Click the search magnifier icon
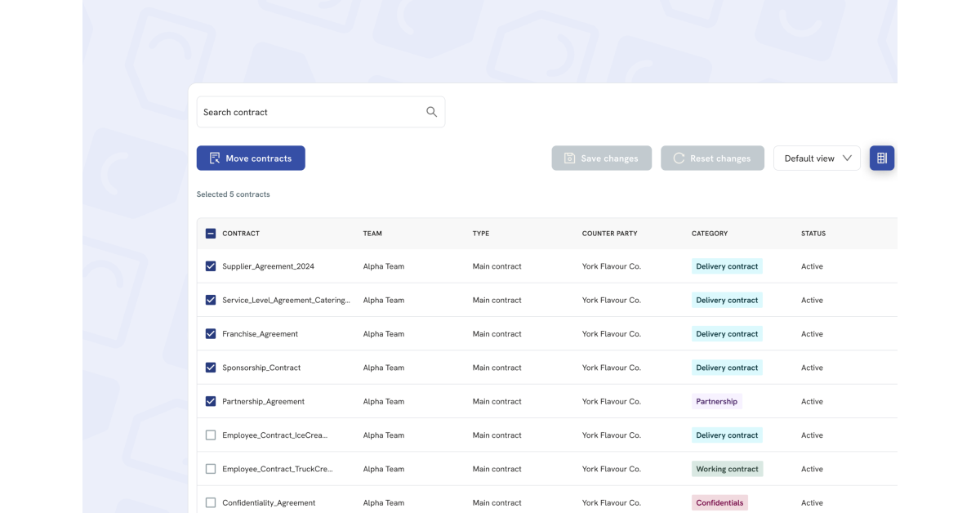The image size is (980, 513). point(431,112)
